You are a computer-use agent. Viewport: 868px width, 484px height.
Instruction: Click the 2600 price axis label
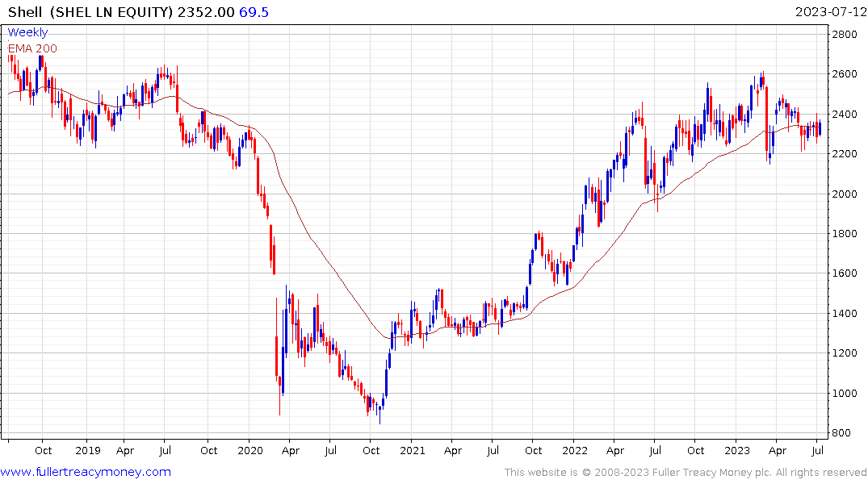(845, 74)
